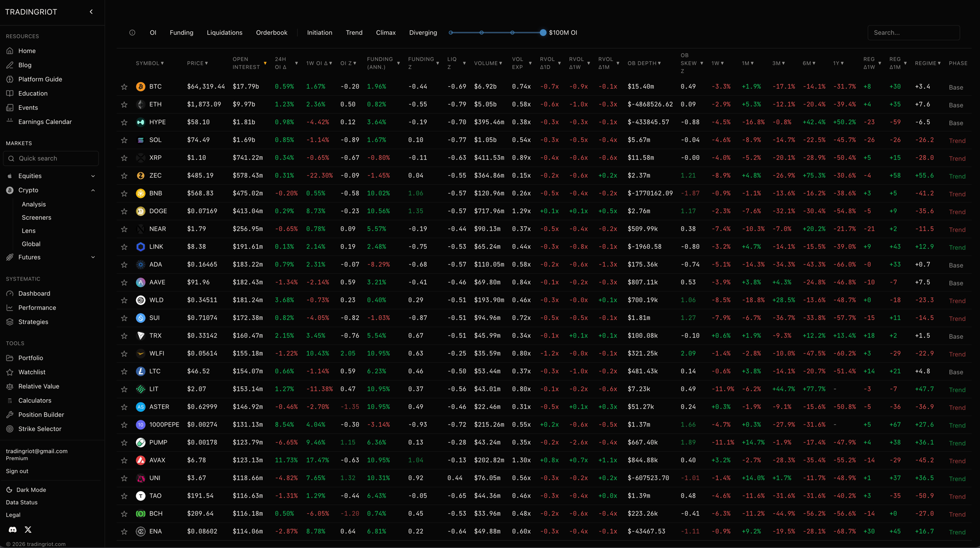980x548 pixels.
Task: Select the Initiation filter tab
Action: (x=319, y=33)
